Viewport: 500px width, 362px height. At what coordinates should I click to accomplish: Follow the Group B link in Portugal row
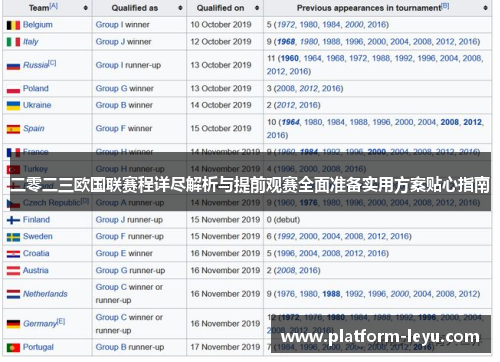click(x=111, y=347)
